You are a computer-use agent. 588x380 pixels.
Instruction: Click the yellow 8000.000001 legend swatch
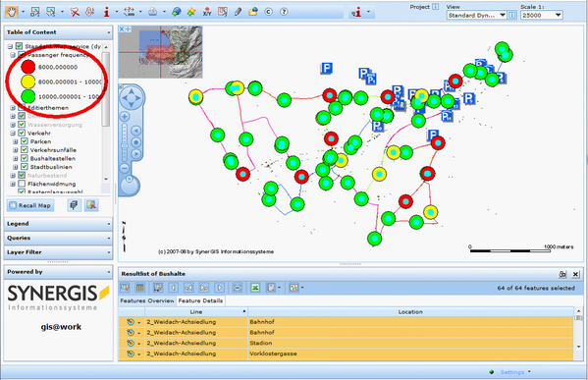tap(28, 81)
